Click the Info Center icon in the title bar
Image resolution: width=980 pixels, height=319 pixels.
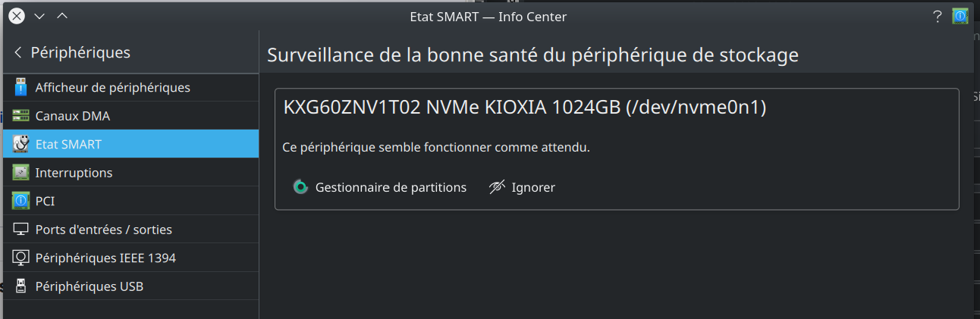point(960,16)
